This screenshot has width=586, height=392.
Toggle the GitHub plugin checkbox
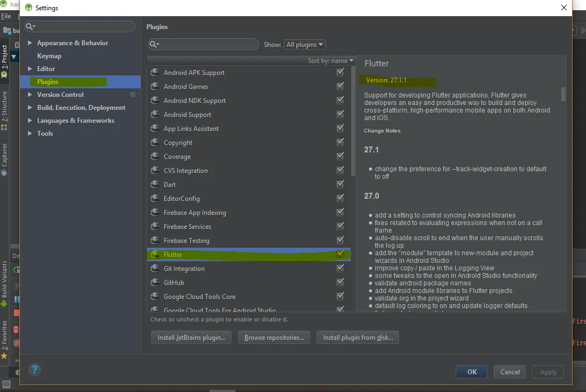pyautogui.click(x=340, y=282)
